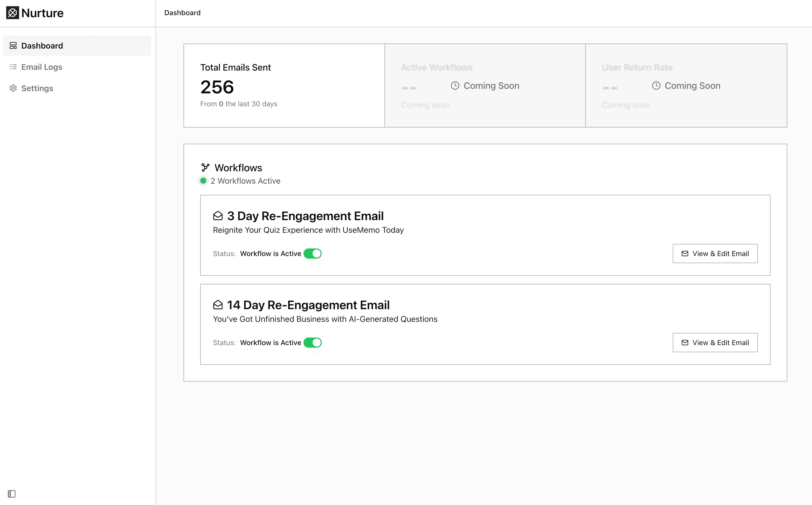Click the Settings gear icon
812x505 pixels.
[x=13, y=88]
